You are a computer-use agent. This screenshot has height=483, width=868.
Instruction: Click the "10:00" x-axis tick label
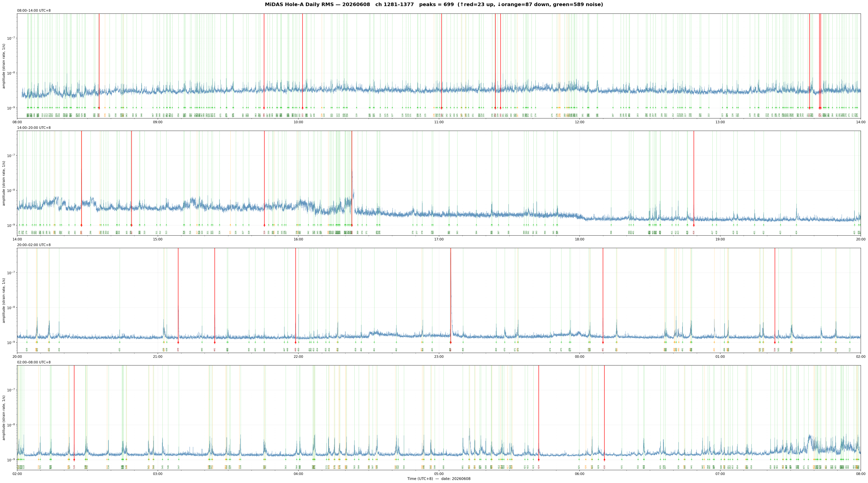298,122
